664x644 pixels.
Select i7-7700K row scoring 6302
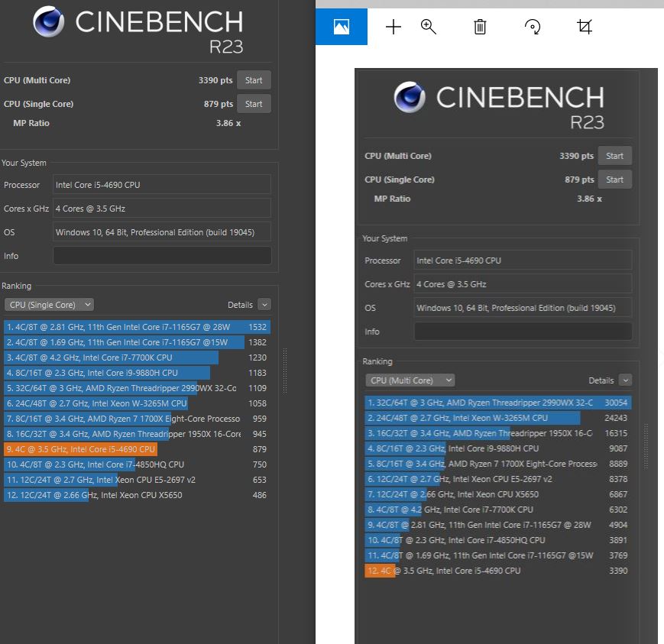point(498,510)
